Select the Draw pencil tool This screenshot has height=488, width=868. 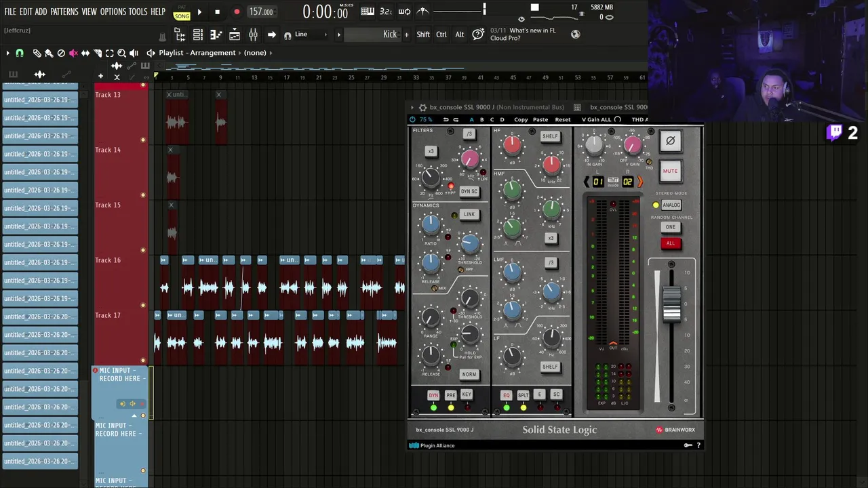click(x=37, y=53)
